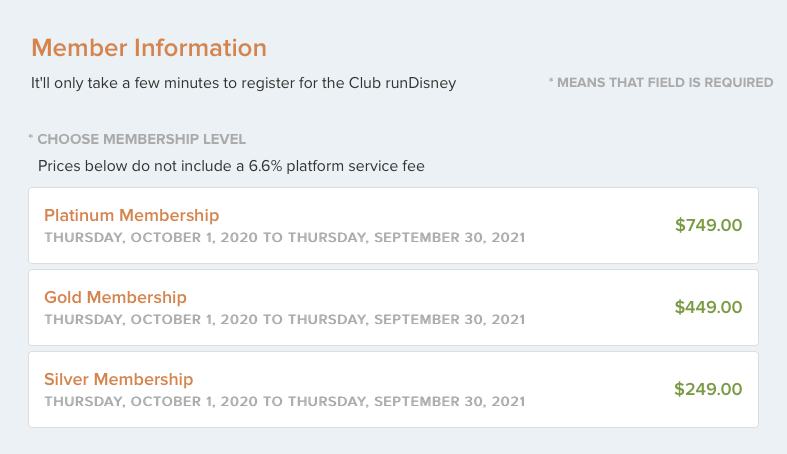Click the Gold Membership date range text
The image size is (787, 454).
284,320
